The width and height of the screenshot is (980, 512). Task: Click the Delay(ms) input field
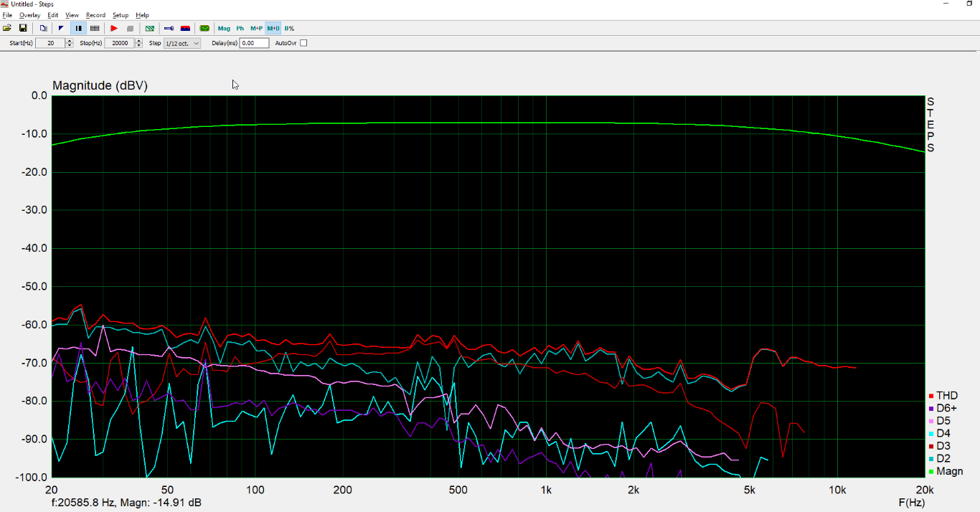coord(254,43)
